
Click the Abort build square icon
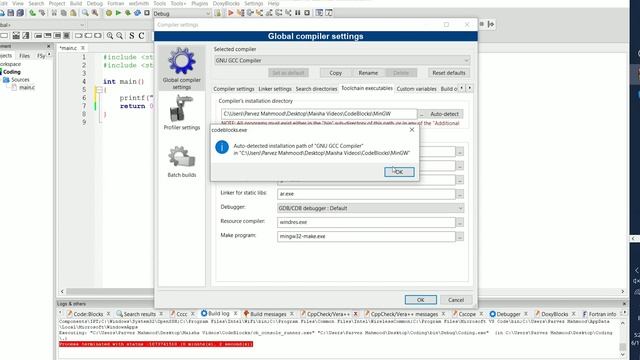click(x=147, y=13)
